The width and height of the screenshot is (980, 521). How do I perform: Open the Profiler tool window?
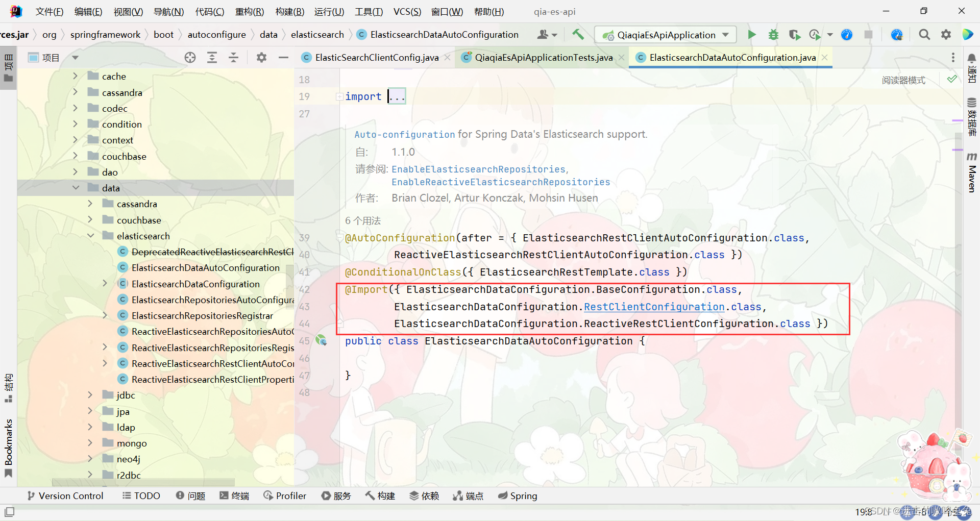pos(285,495)
